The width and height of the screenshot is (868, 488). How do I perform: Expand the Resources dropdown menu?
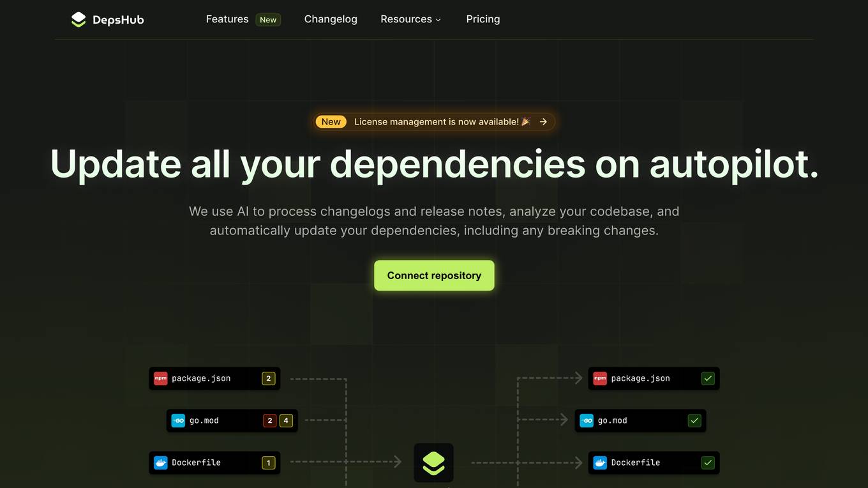411,19
